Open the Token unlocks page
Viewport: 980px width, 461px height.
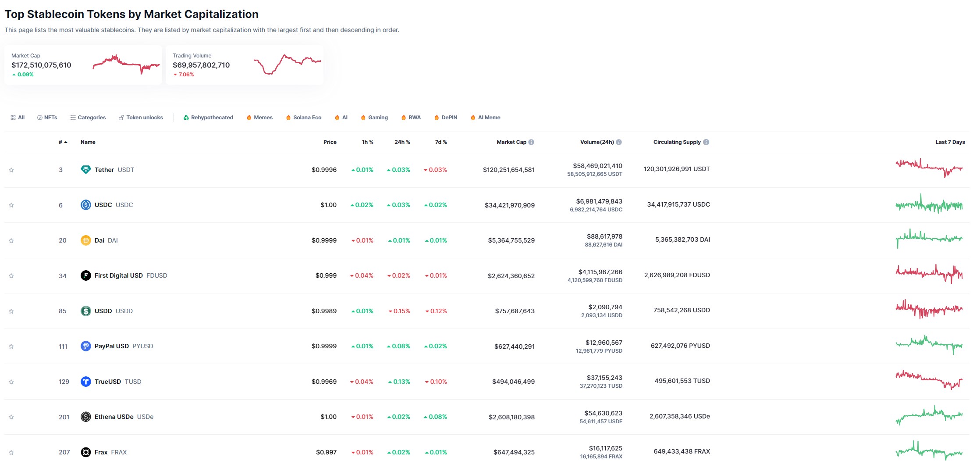[141, 118]
